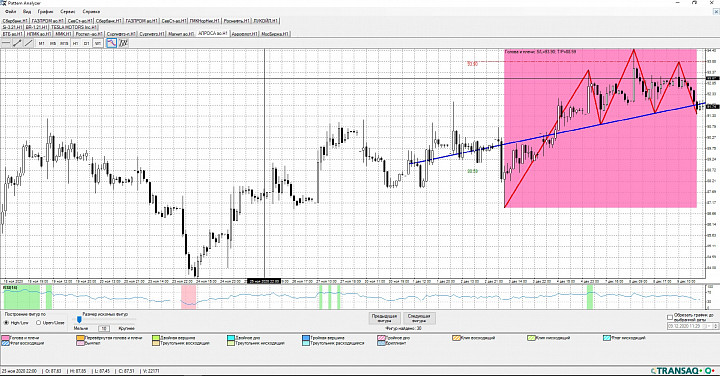Enable crop chart to selected date checkbox
The image size is (720, 376).
coord(670,317)
